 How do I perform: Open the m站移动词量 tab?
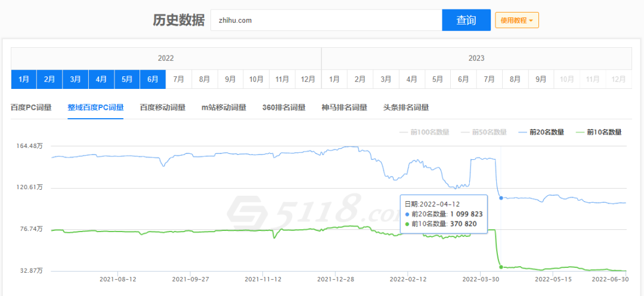coord(224,107)
